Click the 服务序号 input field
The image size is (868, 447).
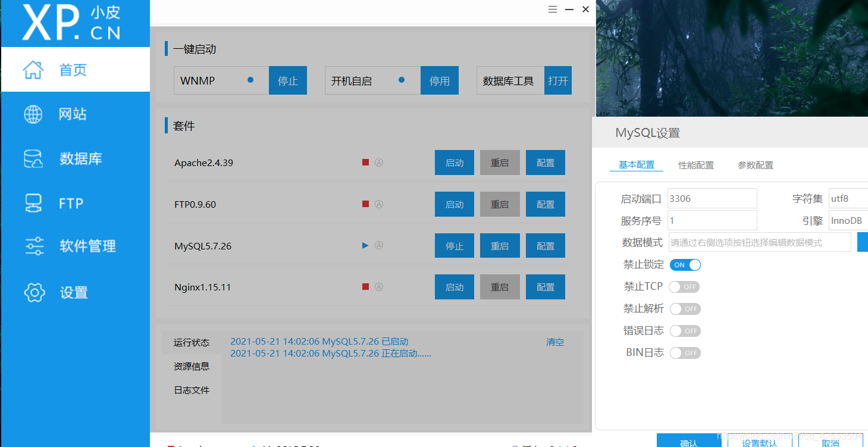(x=712, y=220)
